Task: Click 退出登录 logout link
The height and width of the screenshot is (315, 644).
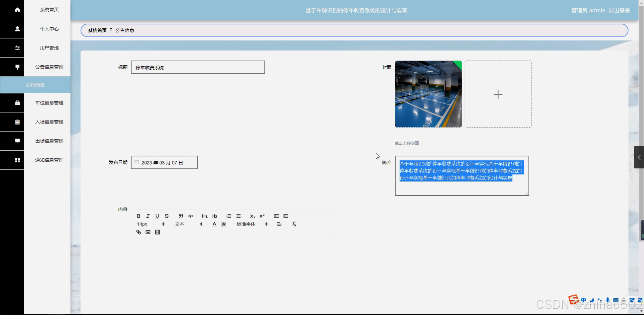Action: pos(619,11)
